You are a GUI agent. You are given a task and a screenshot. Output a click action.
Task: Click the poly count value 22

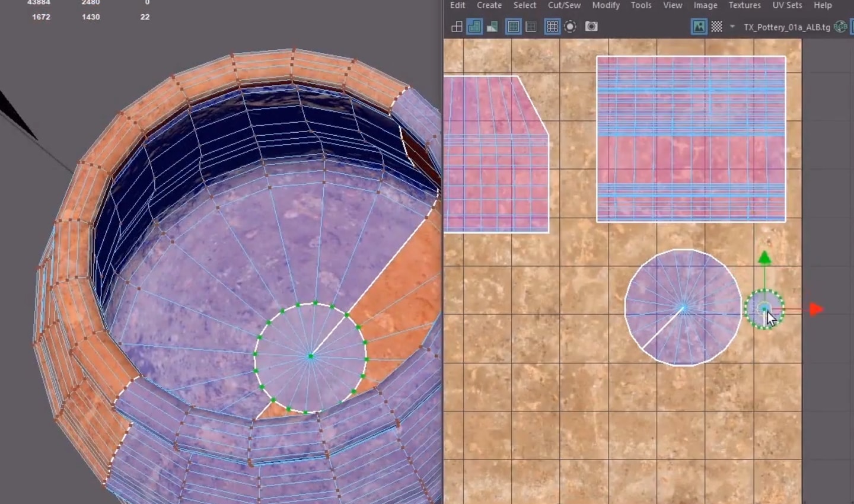[145, 17]
